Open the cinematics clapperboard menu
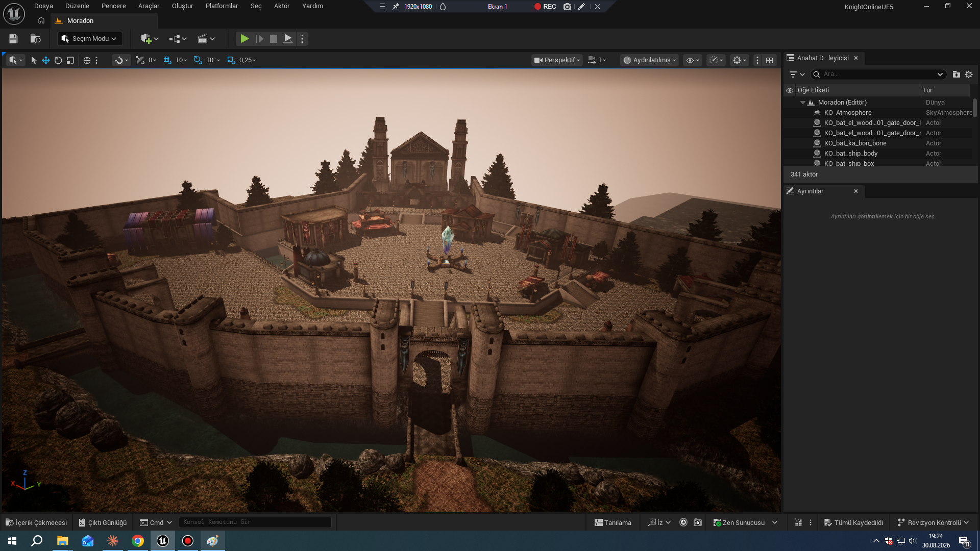The height and width of the screenshot is (551, 980). 206,39
